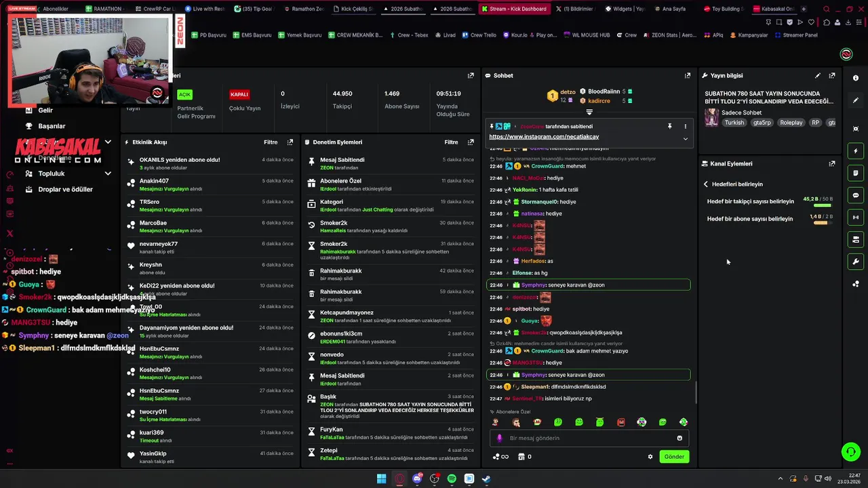The image size is (868, 488).
Task: Click the X (Twitter) icon in the left sidebar
Action: coord(10,233)
